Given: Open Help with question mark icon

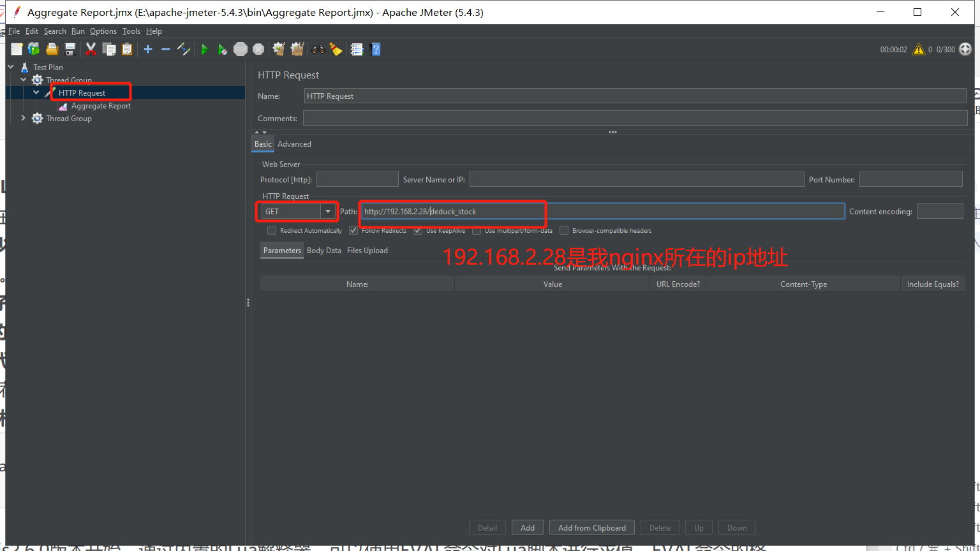Looking at the screenshot, I should pyautogui.click(x=375, y=49).
